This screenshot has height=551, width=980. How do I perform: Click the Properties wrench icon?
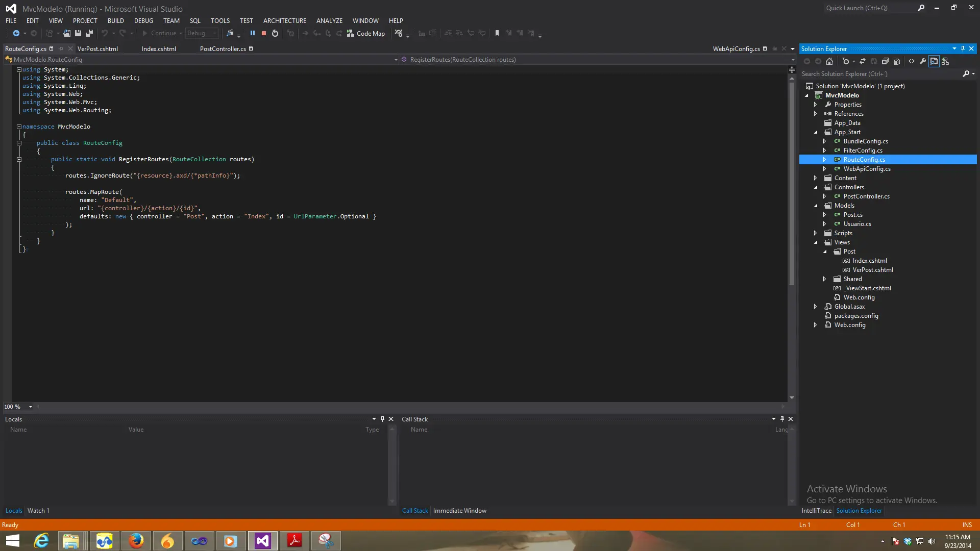tap(923, 61)
